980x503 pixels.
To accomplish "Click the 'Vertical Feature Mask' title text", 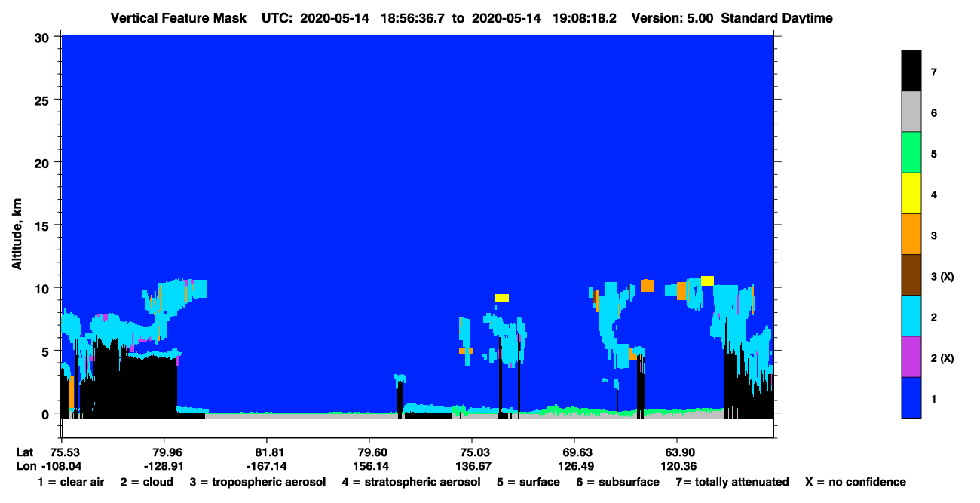I will point(178,18).
